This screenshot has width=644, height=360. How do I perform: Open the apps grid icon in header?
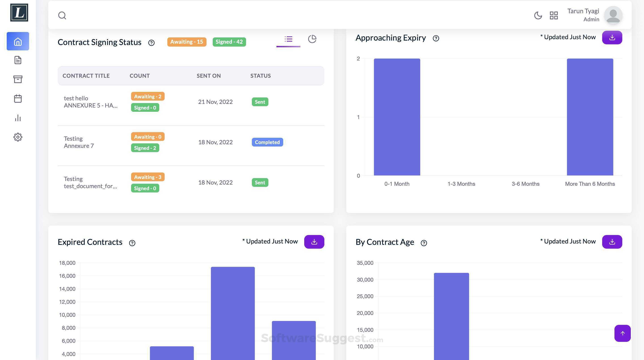553,15
